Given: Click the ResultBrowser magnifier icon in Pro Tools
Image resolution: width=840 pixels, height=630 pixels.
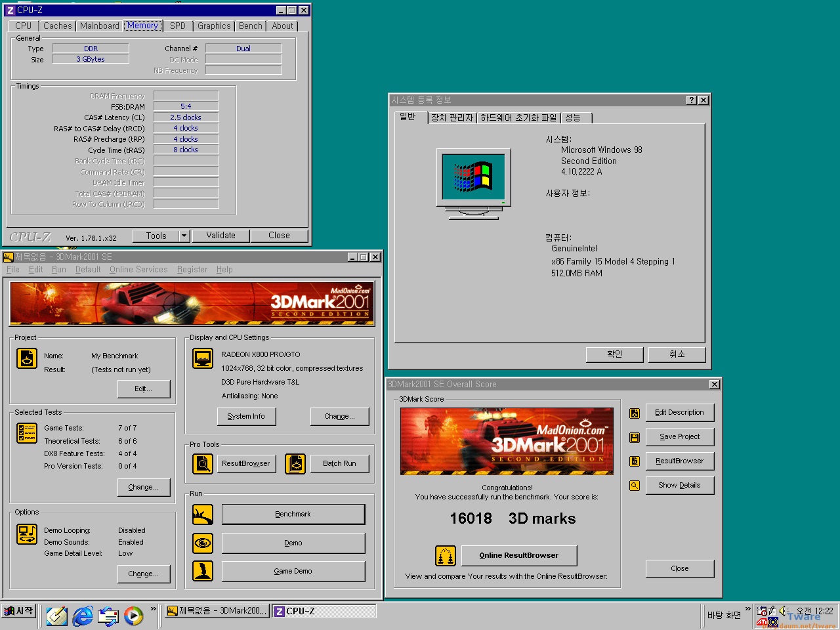Looking at the screenshot, I should (203, 464).
